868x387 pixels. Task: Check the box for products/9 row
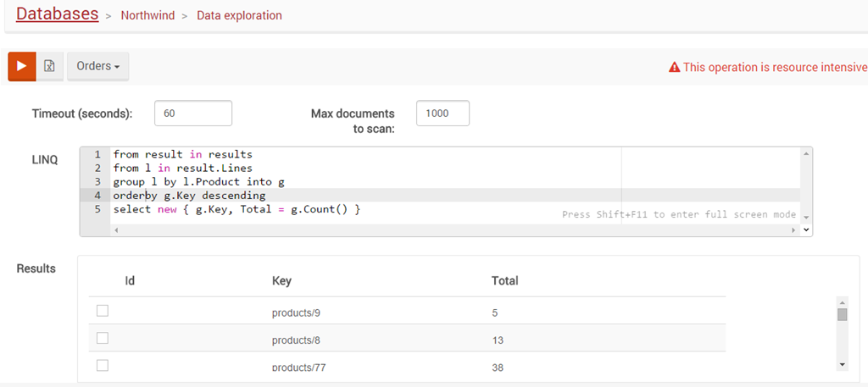tap(103, 312)
